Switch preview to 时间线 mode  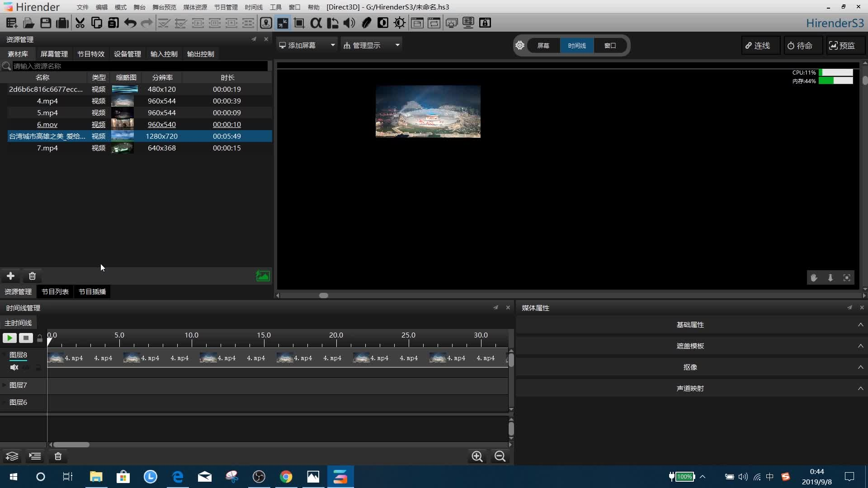(x=577, y=46)
